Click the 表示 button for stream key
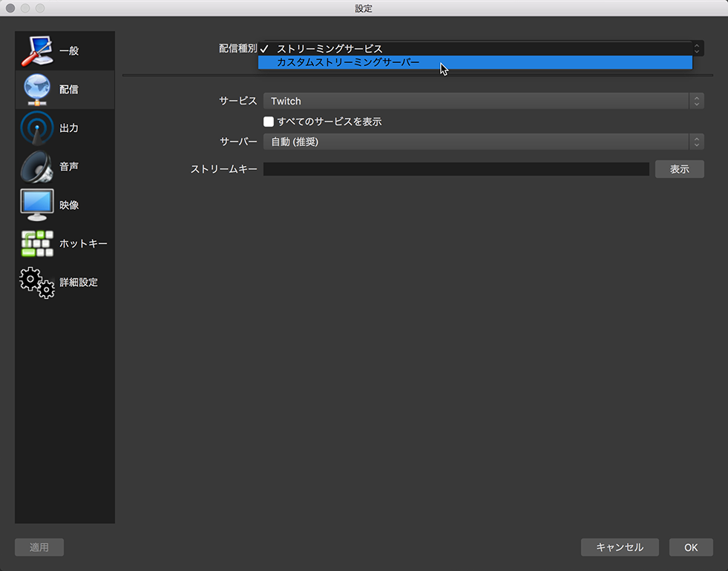 click(679, 169)
